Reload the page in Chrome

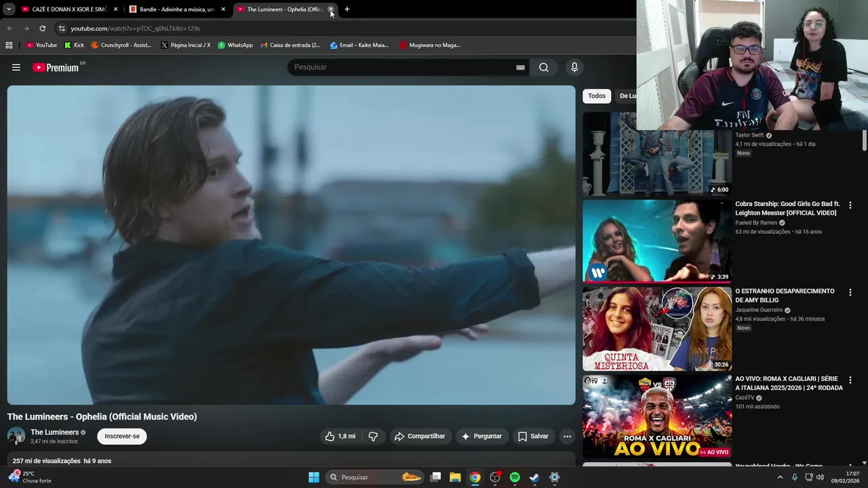[x=42, y=28]
